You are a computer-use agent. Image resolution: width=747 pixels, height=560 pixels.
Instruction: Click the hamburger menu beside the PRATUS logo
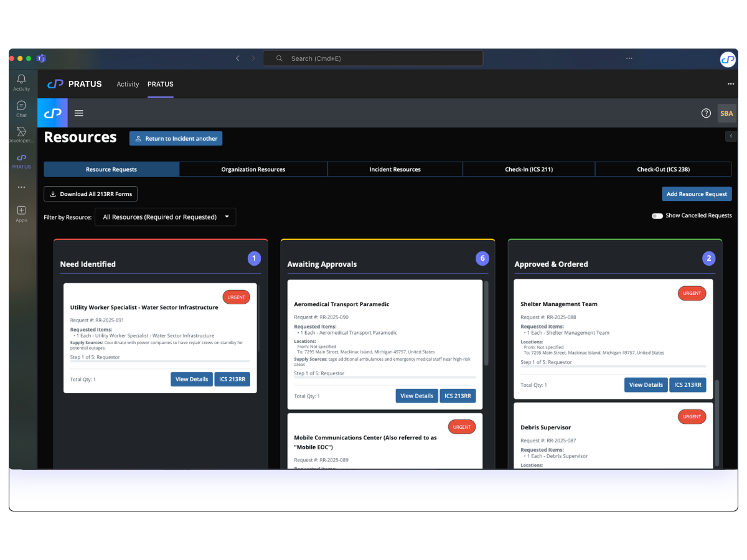(x=78, y=113)
